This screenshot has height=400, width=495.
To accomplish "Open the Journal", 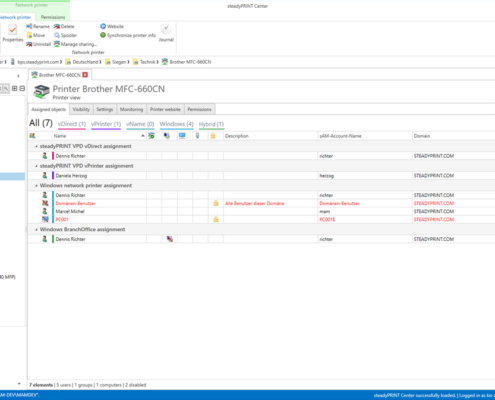I will pyautogui.click(x=166, y=33).
